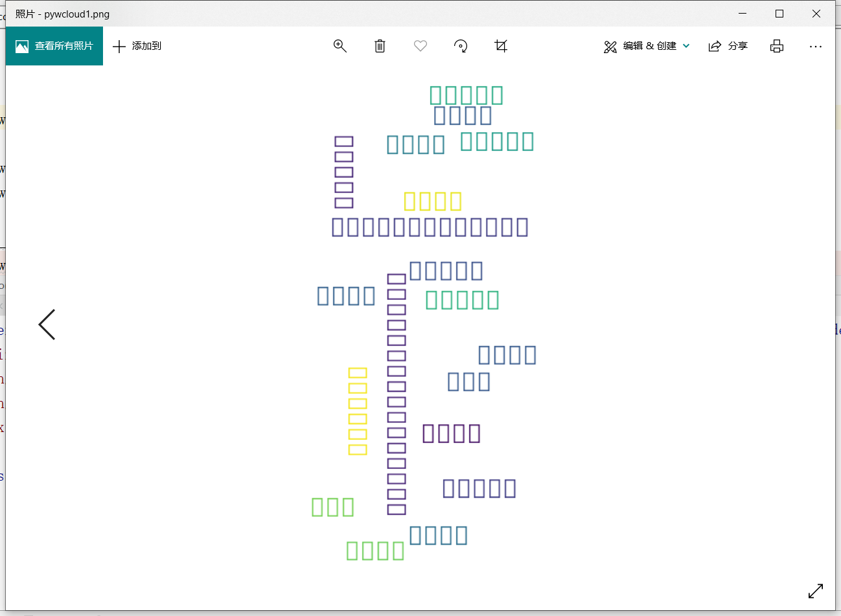
Task: Maximize the Photos window
Action: tap(779, 14)
